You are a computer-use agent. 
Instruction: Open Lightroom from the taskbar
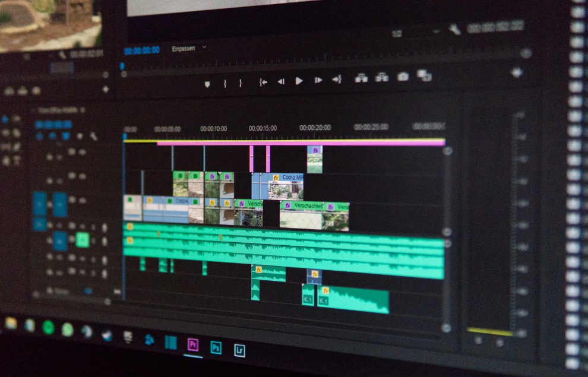(x=239, y=350)
